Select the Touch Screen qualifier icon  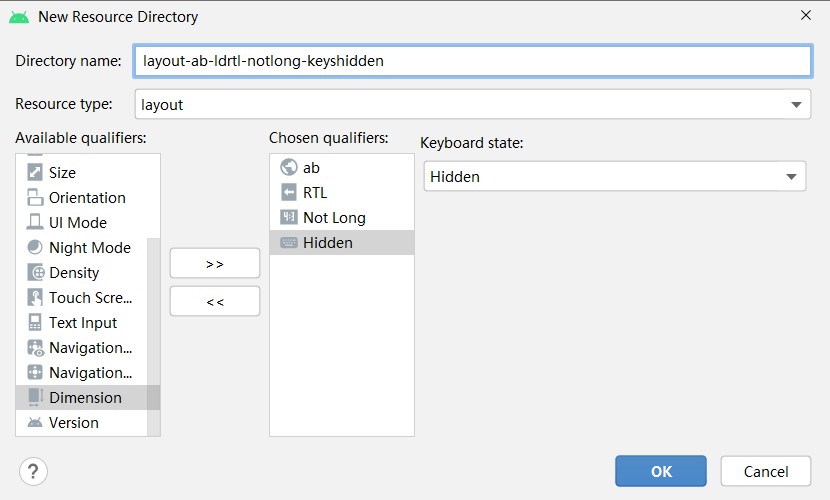click(35, 297)
